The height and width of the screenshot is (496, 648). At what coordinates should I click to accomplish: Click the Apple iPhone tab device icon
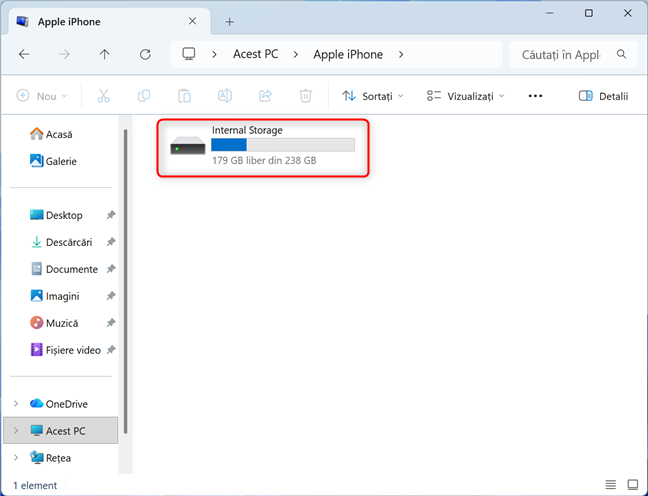22,21
